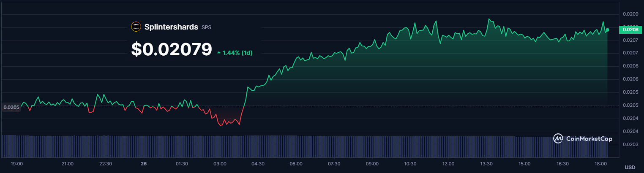This screenshot has height=173, width=644.
Task: Click the 0.0203 y-axis label
Action: [630, 144]
